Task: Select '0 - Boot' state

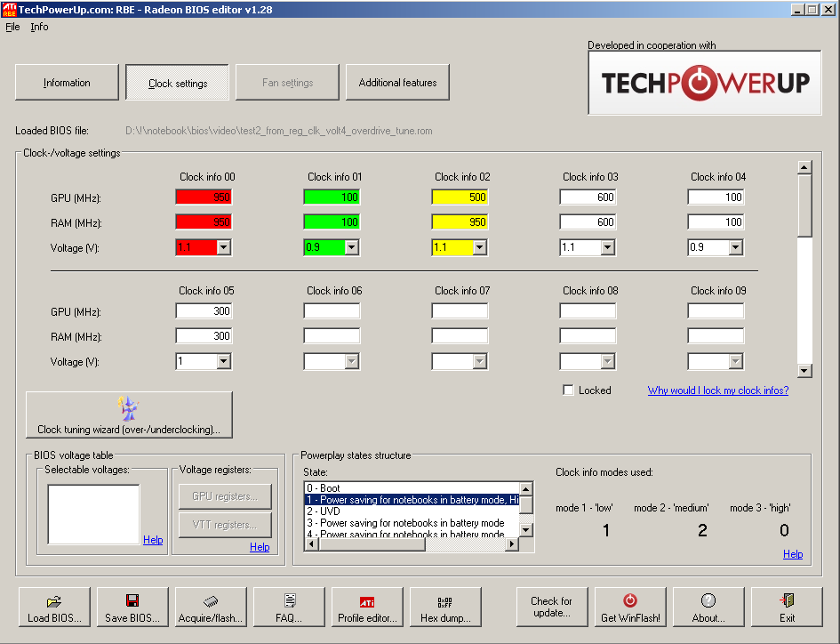Action: (x=412, y=488)
